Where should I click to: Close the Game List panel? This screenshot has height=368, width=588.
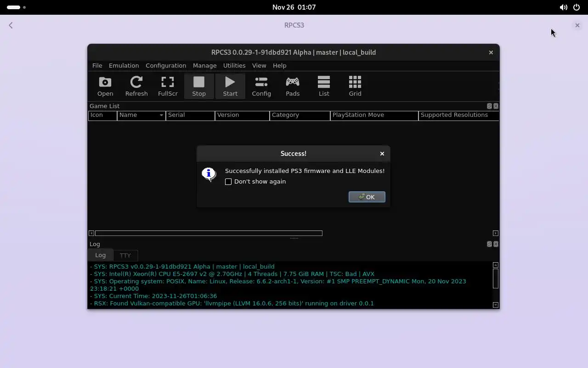click(496, 106)
